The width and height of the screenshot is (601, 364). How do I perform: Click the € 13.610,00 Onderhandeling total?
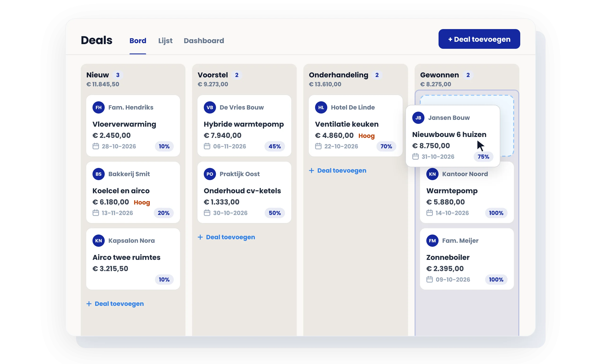[325, 84]
